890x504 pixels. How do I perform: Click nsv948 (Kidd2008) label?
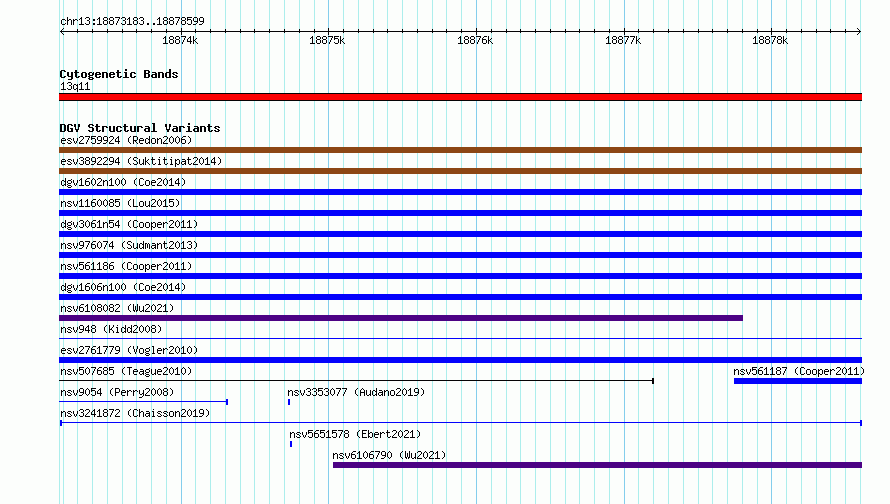coord(111,329)
